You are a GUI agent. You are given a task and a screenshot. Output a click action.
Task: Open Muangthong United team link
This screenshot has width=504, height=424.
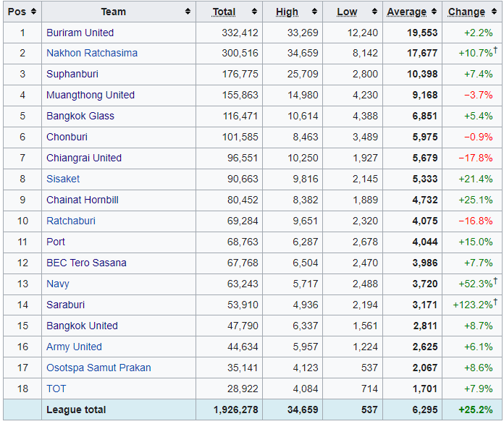tap(91, 95)
